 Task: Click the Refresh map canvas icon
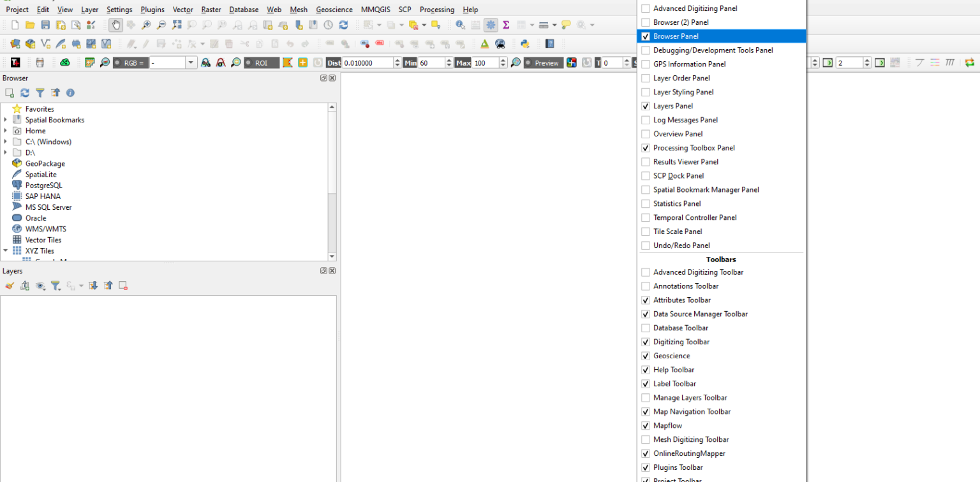coord(343,25)
